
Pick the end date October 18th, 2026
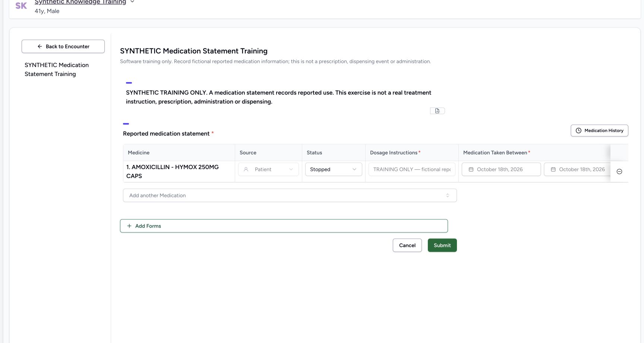pos(577,169)
